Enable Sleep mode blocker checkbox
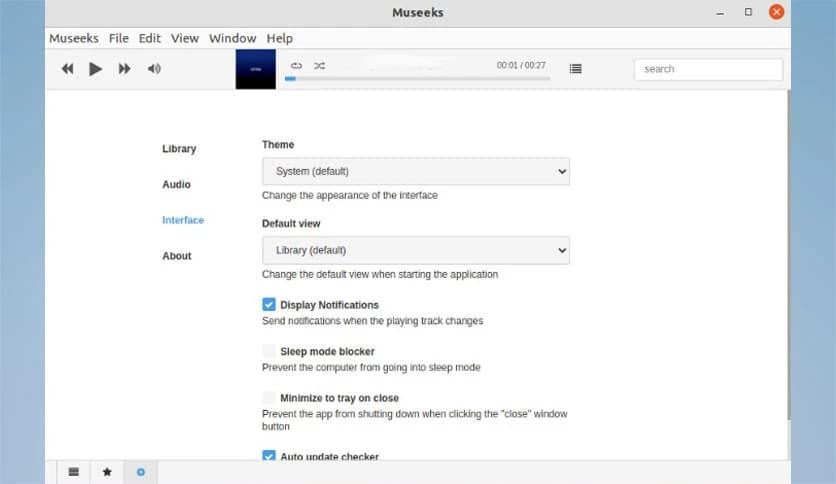 click(269, 351)
